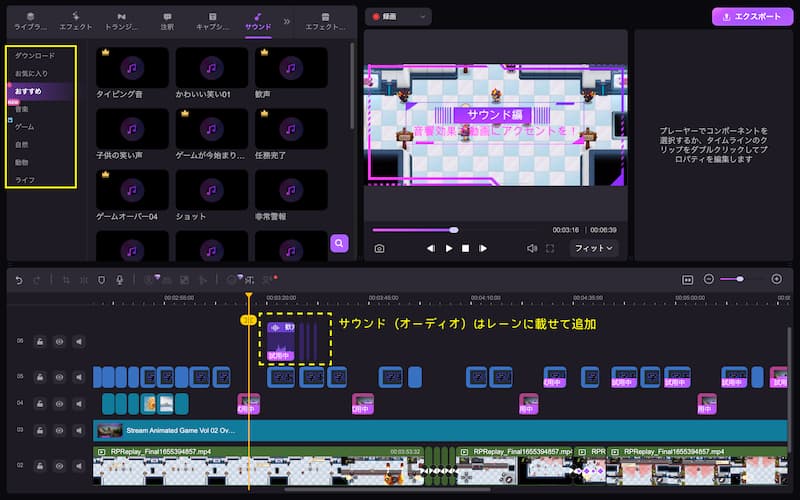Click the sound library scrollbar
Viewport: 800px width, 500px height.
click(x=352, y=87)
